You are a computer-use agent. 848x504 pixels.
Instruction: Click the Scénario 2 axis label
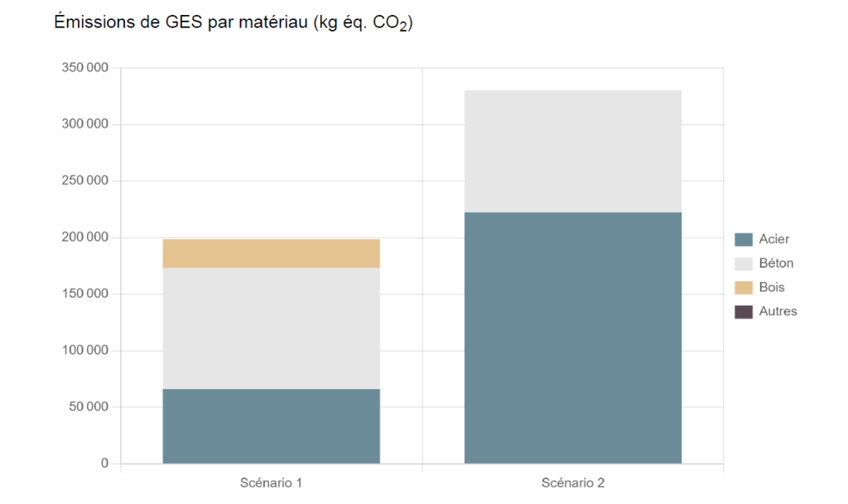pyautogui.click(x=573, y=483)
